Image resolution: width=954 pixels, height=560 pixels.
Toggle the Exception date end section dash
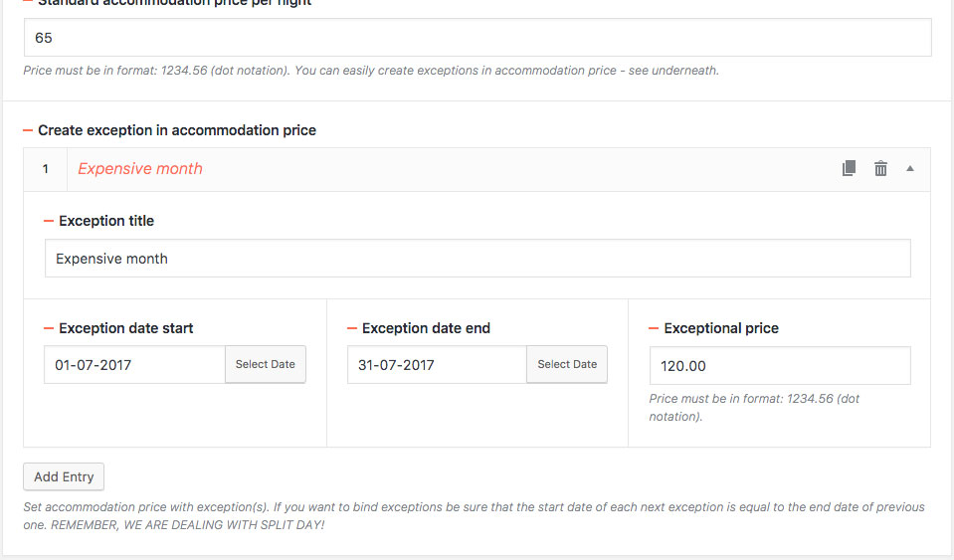352,328
